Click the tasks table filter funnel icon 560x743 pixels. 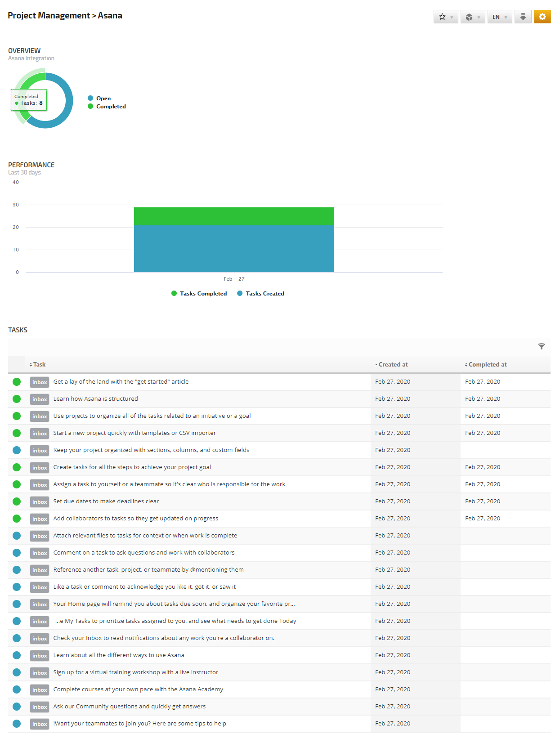click(542, 346)
